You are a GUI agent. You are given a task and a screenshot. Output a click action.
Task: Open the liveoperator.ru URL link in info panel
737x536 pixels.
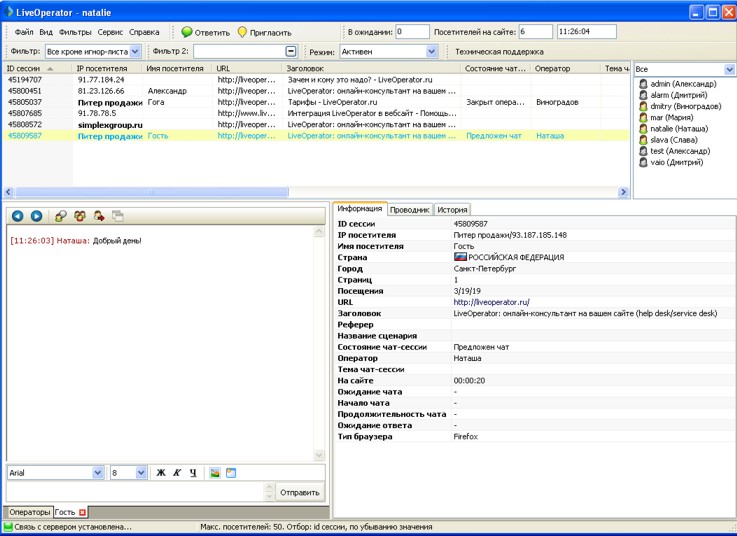[491, 302]
